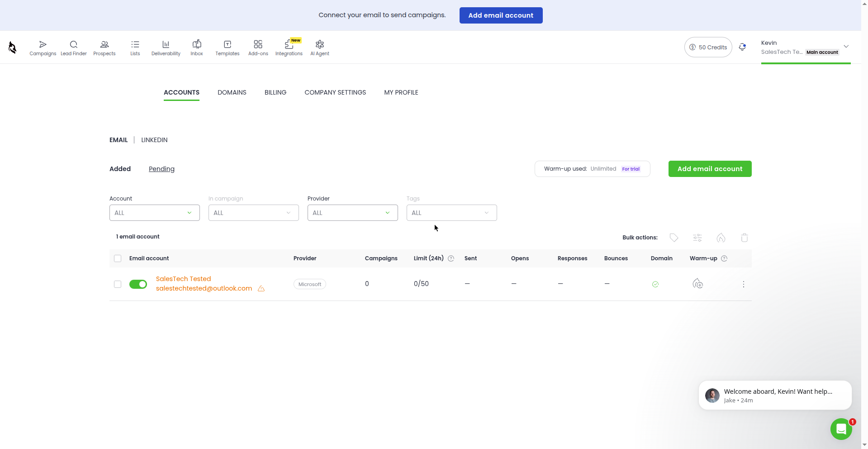868x449 pixels.
Task: Open Add-ons page
Action: (x=258, y=48)
